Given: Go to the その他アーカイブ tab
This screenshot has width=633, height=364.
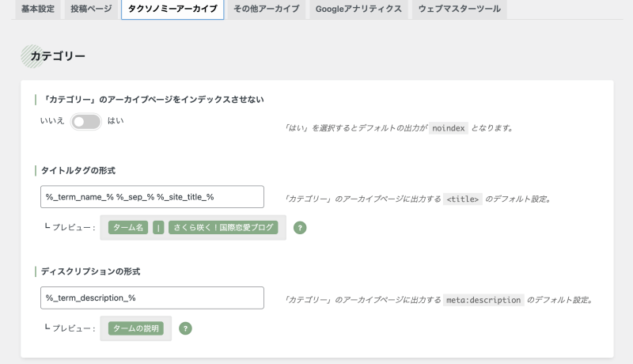Looking at the screenshot, I should [267, 9].
